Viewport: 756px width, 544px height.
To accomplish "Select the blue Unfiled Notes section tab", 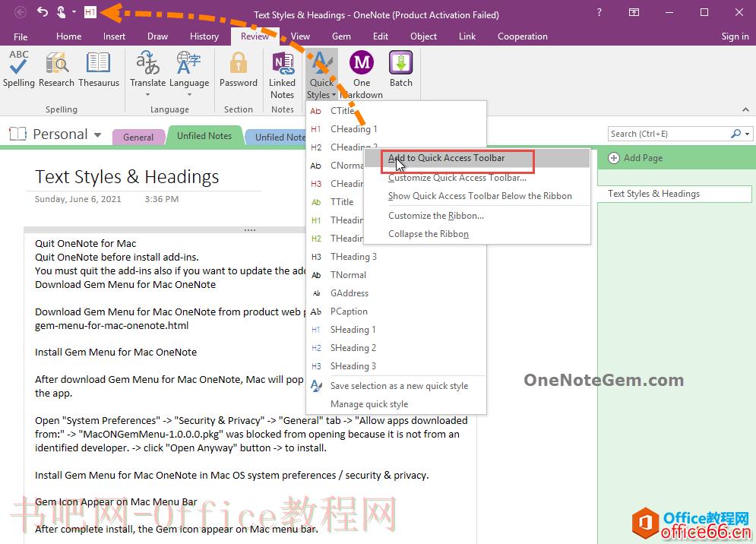I will pyautogui.click(x=277, y=138).
